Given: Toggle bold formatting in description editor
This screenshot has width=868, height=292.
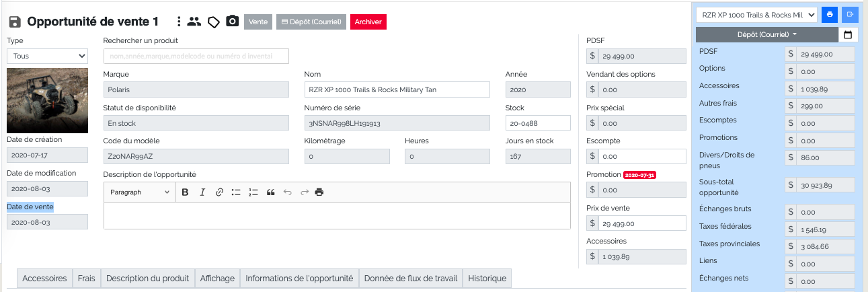Looking at the screenshot, I should [x=186, y=192].
